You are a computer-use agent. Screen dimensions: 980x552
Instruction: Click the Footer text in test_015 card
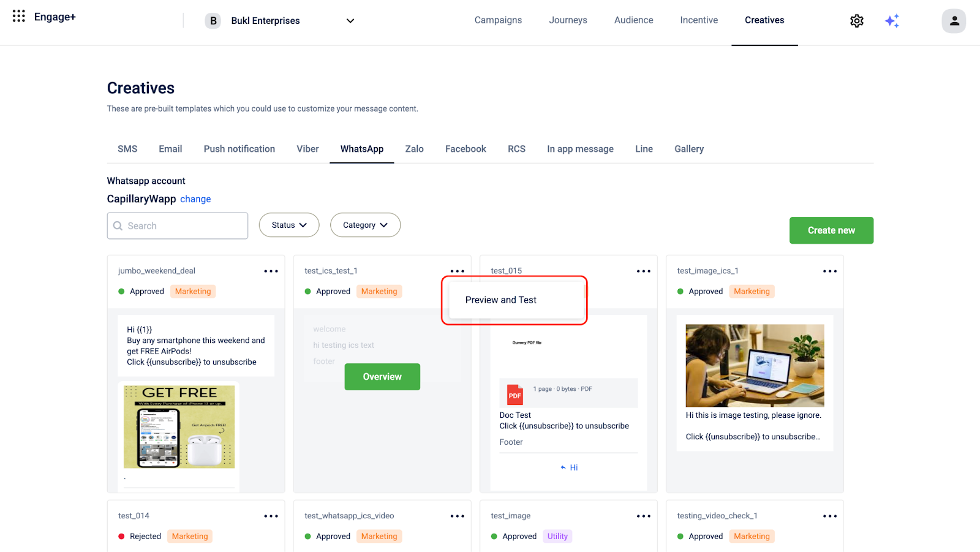(511, 442)
